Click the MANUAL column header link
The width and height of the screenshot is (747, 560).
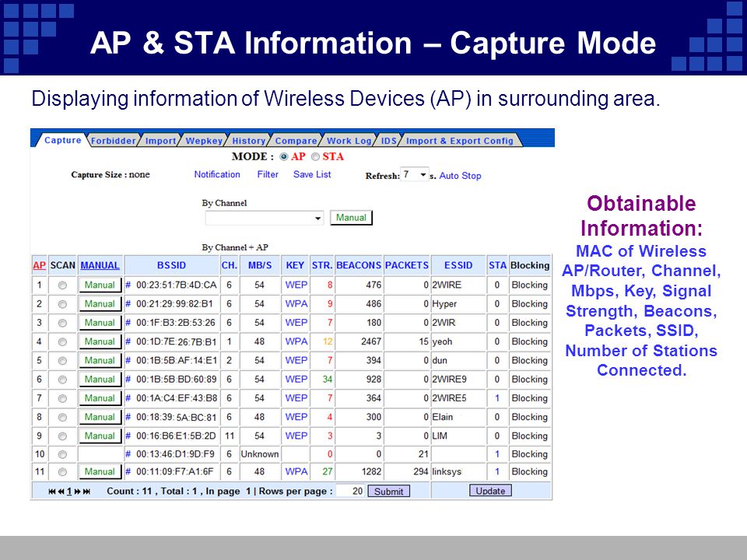100,265
